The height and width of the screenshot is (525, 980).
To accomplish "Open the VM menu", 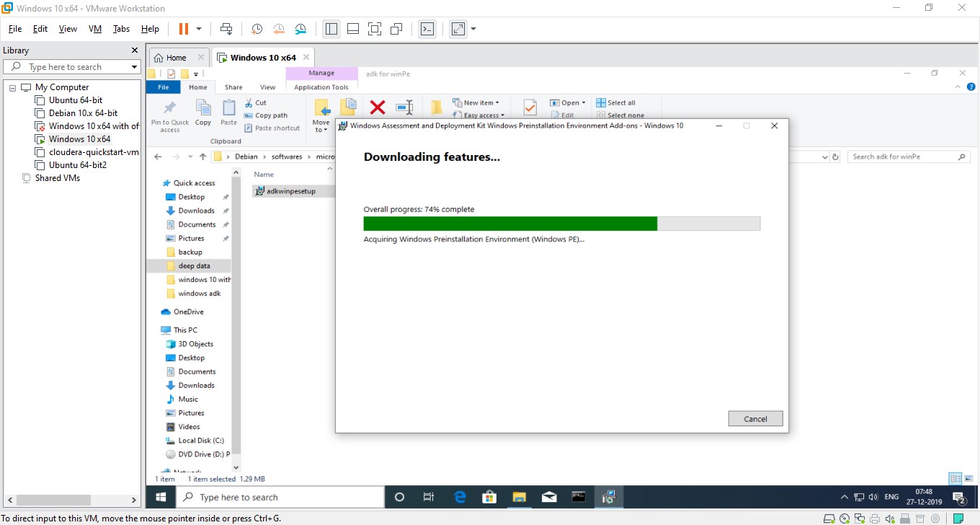I will tap(95, 29).
